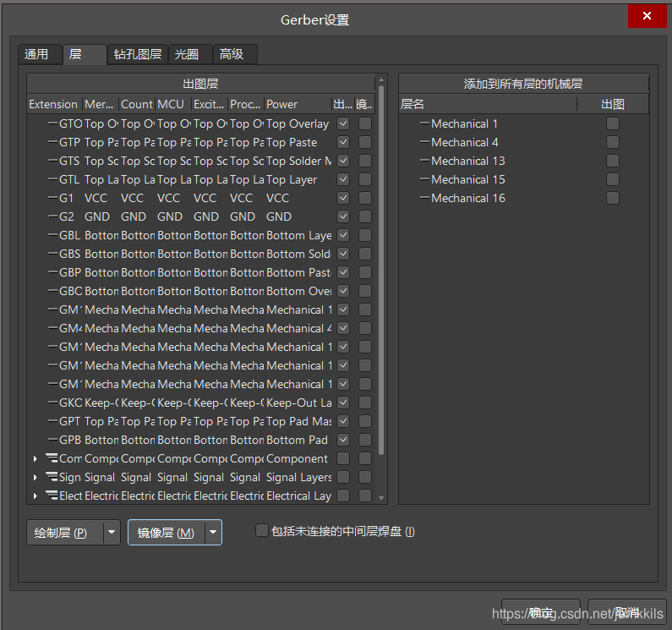
Task: Toggle plot checkbox for G1 VCC row
Action: pos(343,198)
